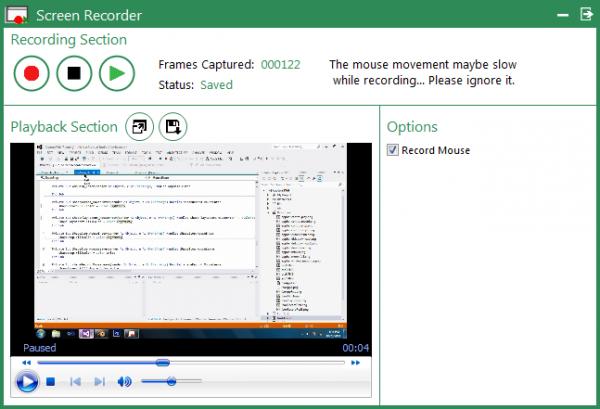600x409 pixels.
Task: Select the frames captured value 000122
Action: (x=280, y=65)
